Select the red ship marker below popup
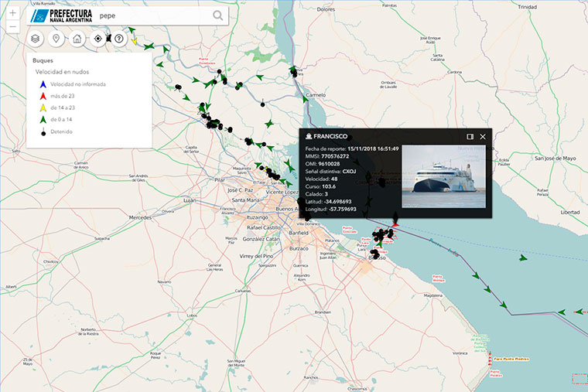This screenshot has height=392, width=588. click(395, 224)
